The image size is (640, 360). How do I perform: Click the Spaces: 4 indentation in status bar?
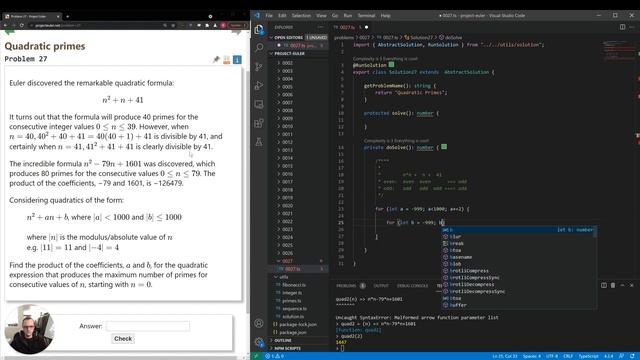[x=532, y=356]
